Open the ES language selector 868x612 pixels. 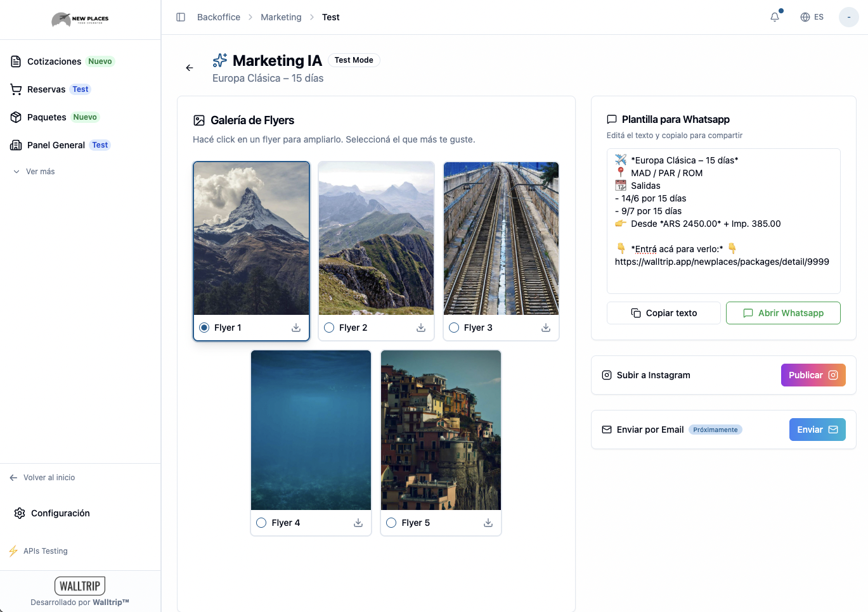tap(812, 17)
